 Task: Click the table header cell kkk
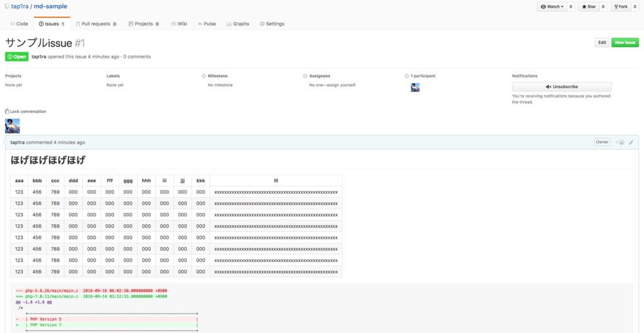coord(201,180)
